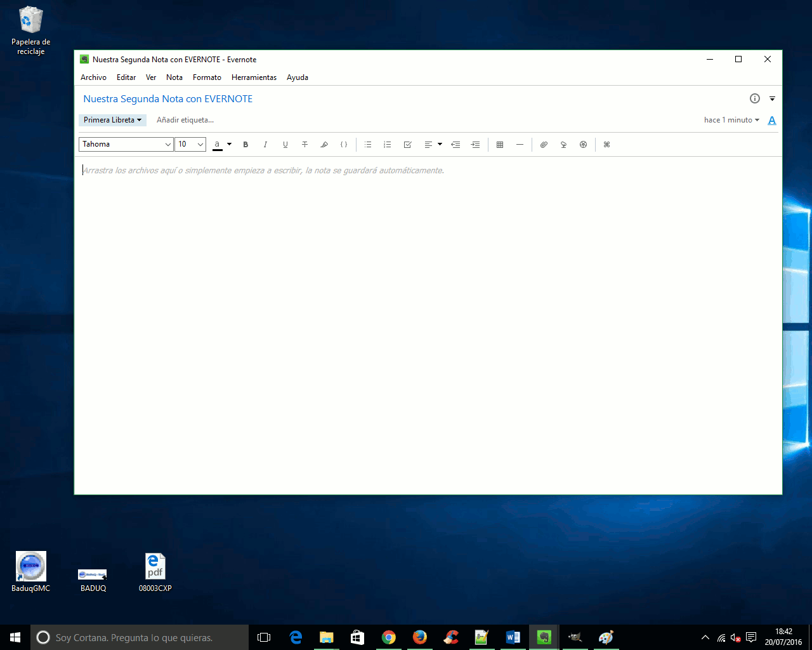Click the Añadir etiqueta tag field
The width and height of the screenshot is (812, 650).
tap(185, 120)
